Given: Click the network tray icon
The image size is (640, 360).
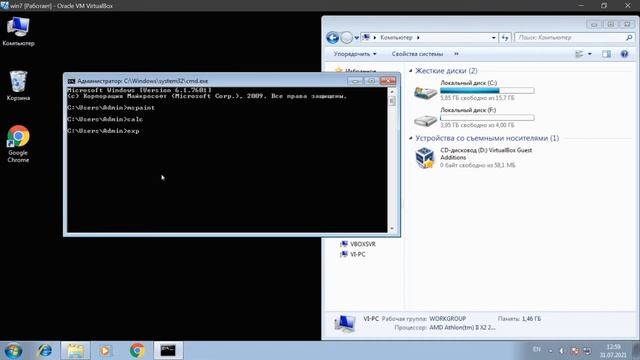Looking at the screenshot, I should 587,351.
